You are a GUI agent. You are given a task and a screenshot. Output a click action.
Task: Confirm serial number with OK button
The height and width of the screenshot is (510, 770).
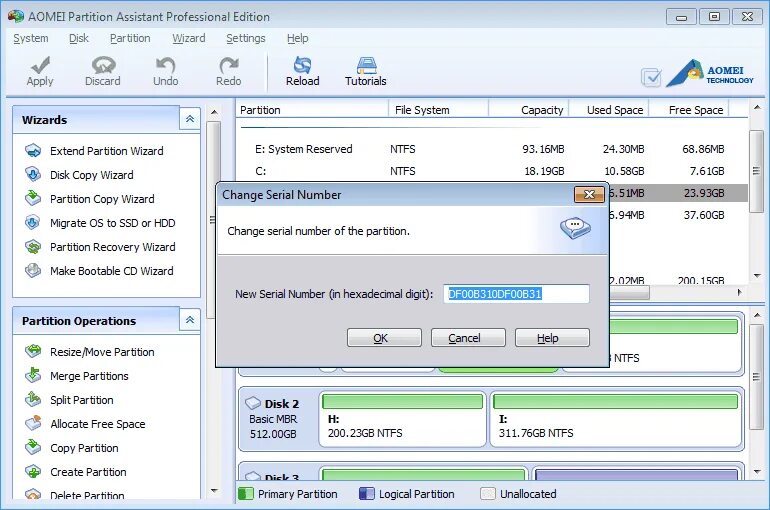click(x=384, y=338)
